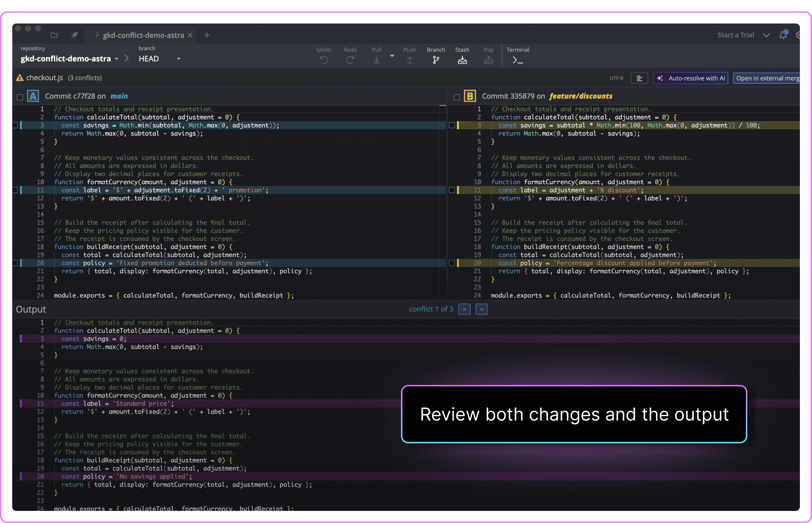Click Open in external merge tool button
This screenshot has height=523, width=812.
pos(766,78)
